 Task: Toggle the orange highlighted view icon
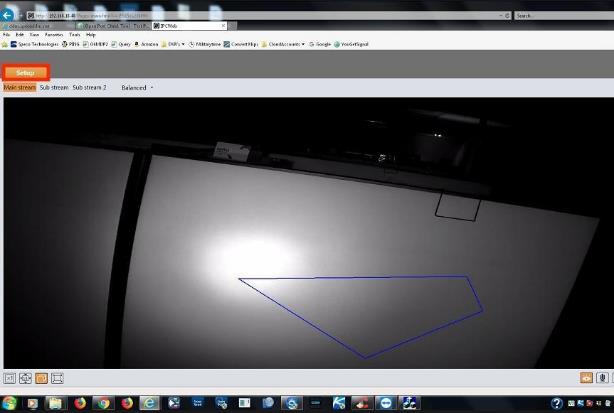pyautogui.click(x=41, y=378)
